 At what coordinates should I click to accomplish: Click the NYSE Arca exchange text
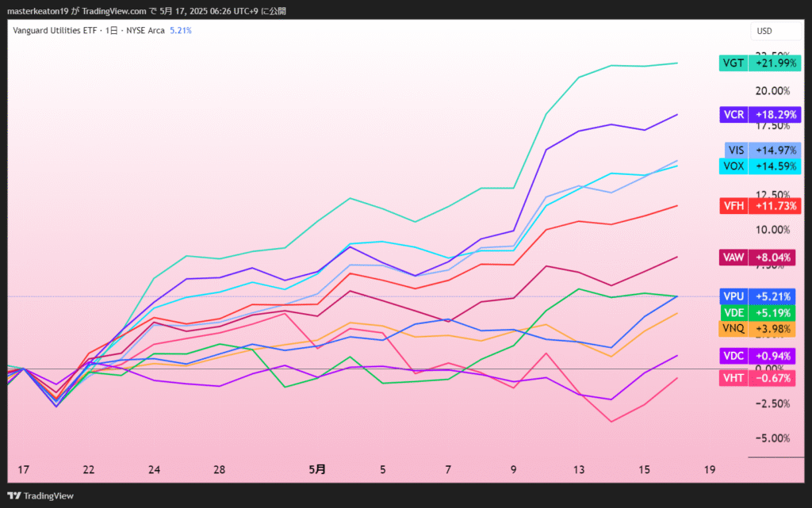click(x=145, y=31)
